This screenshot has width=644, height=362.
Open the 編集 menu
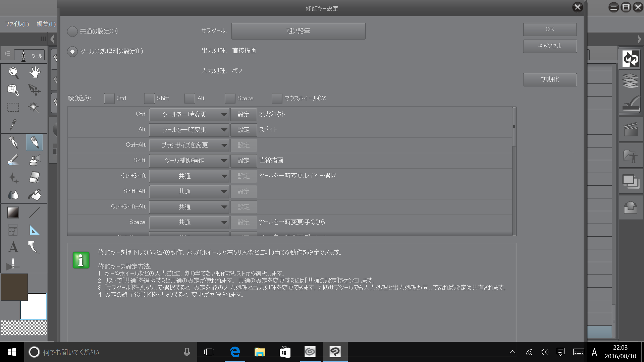click(x=46, y=24)
